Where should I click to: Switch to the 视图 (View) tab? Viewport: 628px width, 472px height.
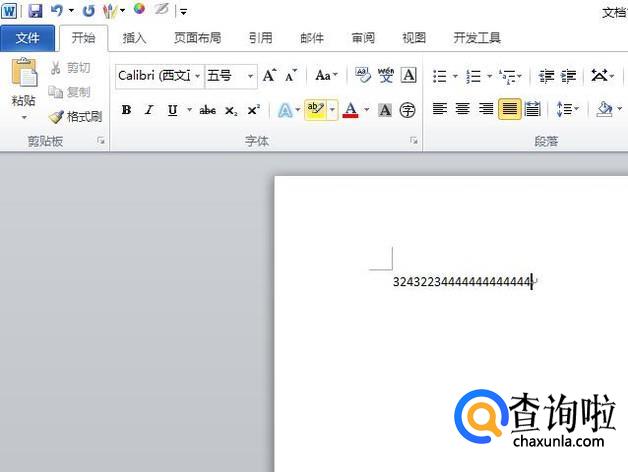coord(414,38)
